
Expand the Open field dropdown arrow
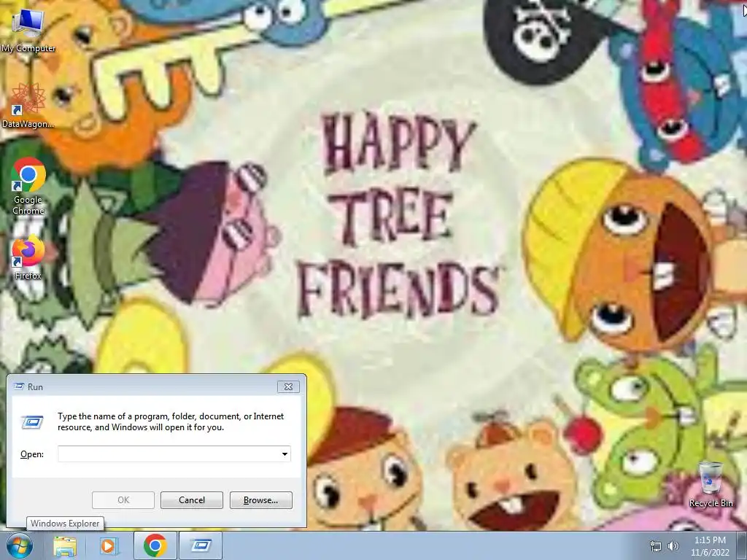(285, 454)
